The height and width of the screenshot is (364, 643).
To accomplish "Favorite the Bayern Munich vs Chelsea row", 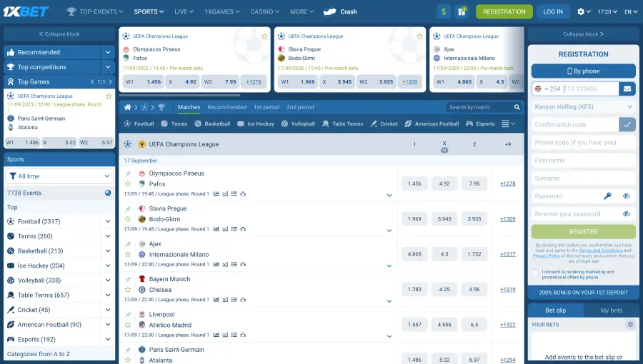I will (x=128, y=290).
